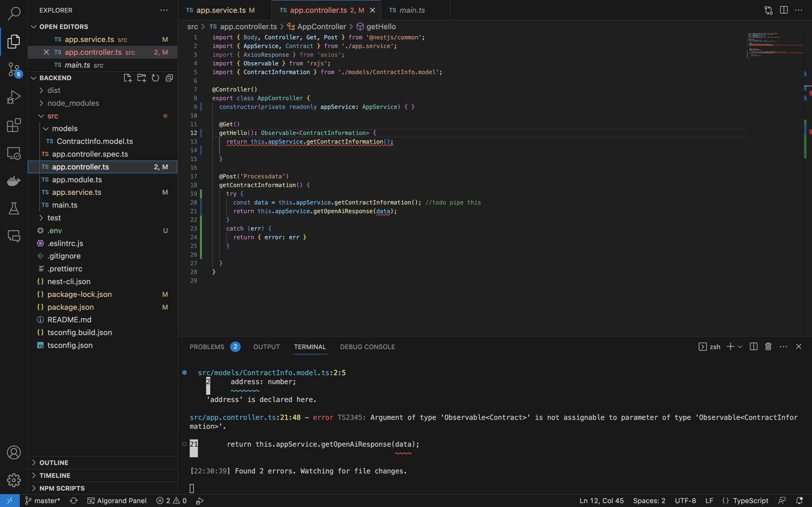Click the master* git branch button
The height and width of the screenshot is (507, 812).
pyautogui.click(x=43, y=500)
